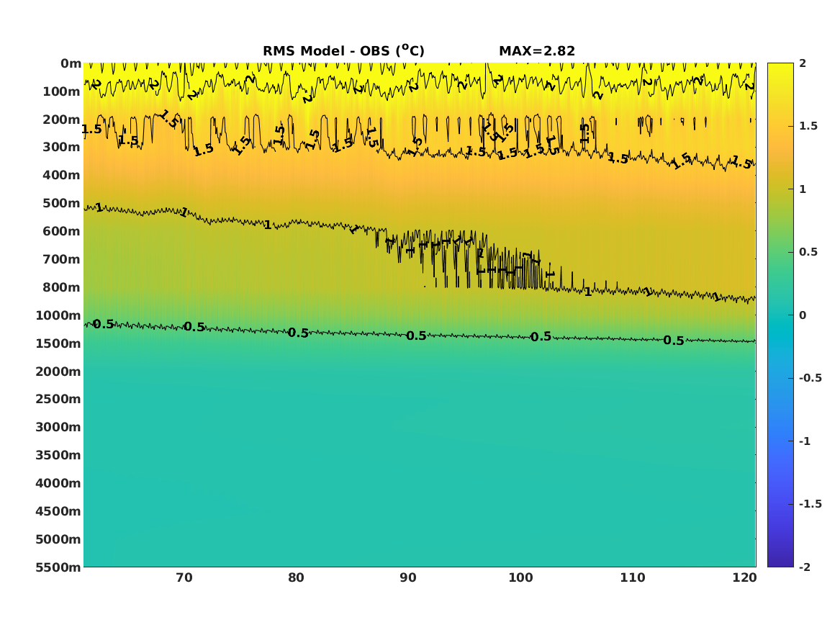Click the "3000m" depth axis label
The image size is (840, 630).
[x=58, y=427]
